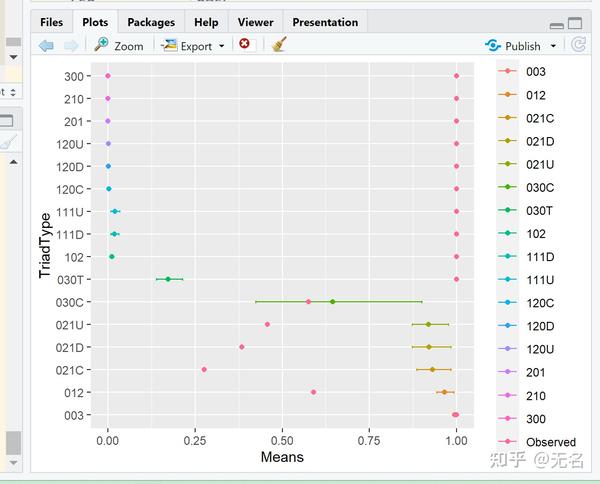
Task: Click the Publish button label
Action: click(x=523, y=46)
